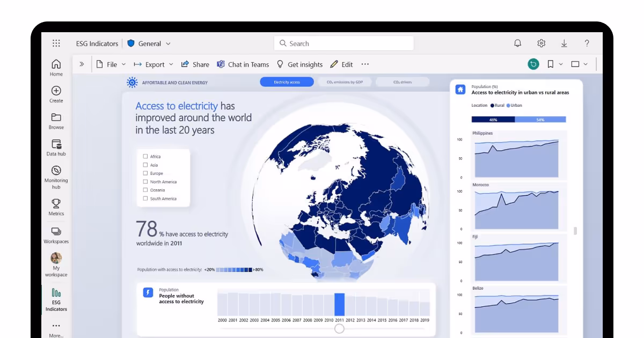Click the Urban legend swatch
The height and width of the screenshot is (338, 644).
coord(508,106)
